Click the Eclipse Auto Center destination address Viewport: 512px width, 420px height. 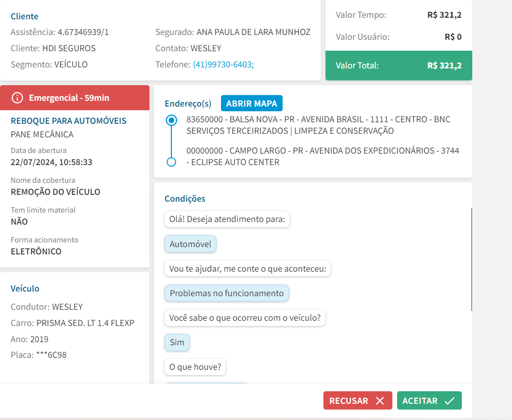(322, 156)
